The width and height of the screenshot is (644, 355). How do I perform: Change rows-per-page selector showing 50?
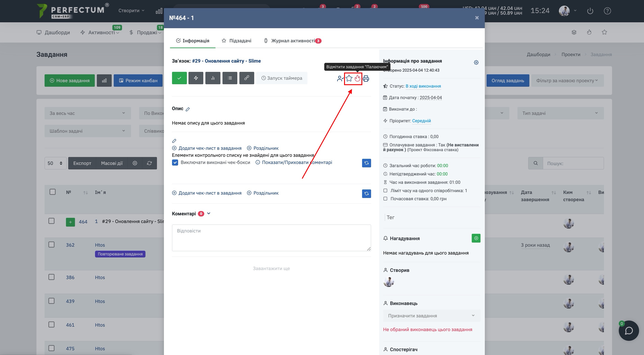[55, 163]
